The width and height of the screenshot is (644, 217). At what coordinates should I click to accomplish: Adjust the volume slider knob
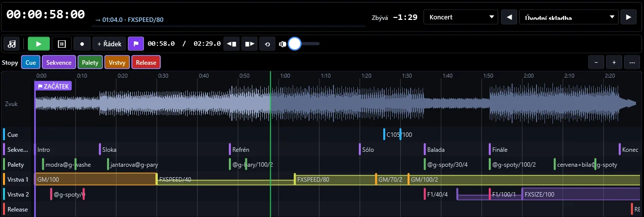295,44
